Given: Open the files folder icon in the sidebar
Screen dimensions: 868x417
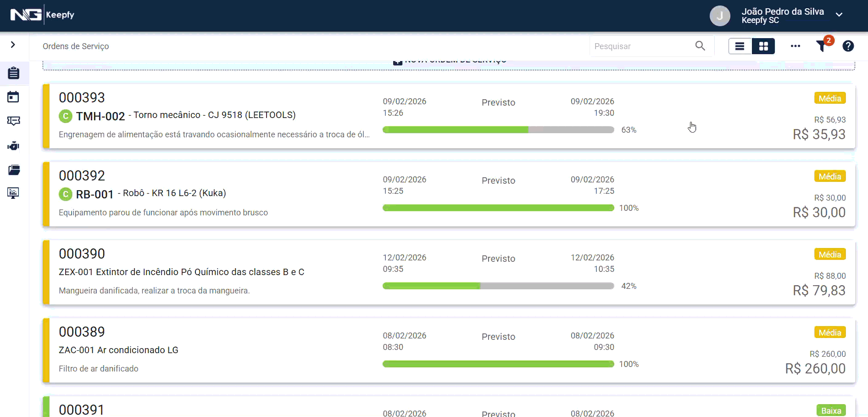Looking at the screenshot, I should click(x=13, y=170).
